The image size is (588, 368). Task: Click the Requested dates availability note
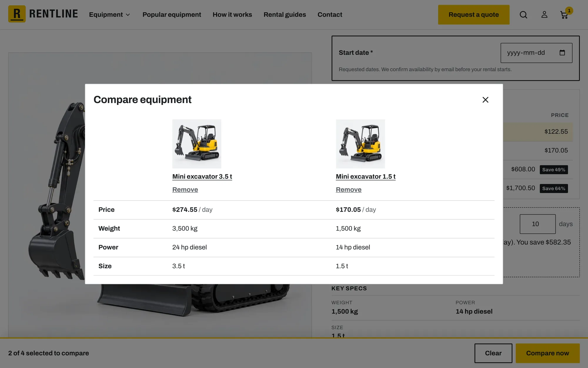tap(425, 69)
